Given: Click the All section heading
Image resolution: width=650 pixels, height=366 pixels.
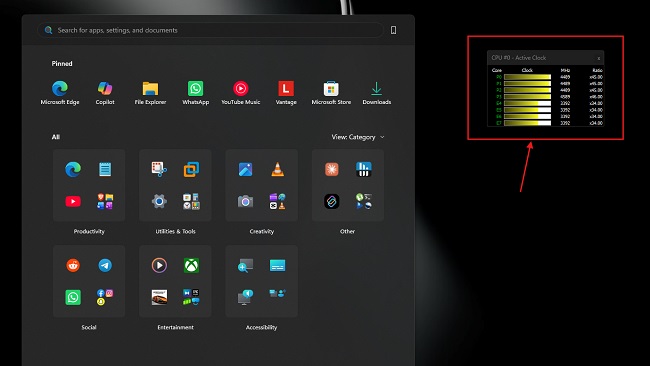Looking at the screenshot, I should [x=56, y=137].
